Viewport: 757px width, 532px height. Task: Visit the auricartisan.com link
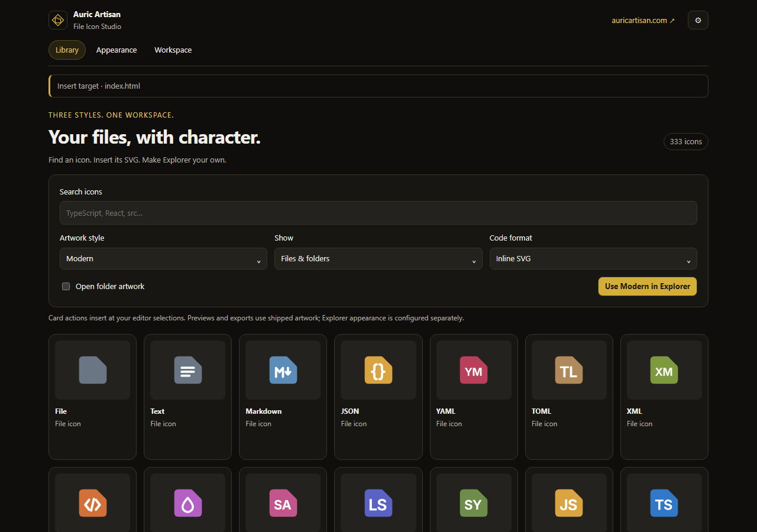pyautogui.click(x=643, y=20)
